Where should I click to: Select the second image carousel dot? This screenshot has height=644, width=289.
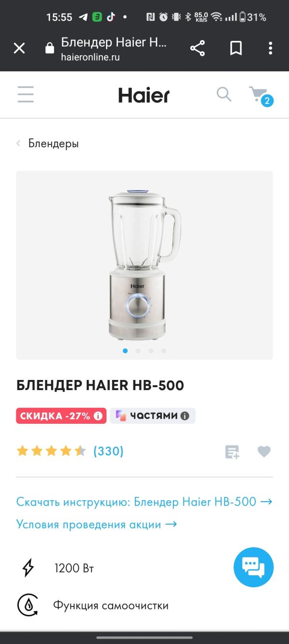click(138, 351)
